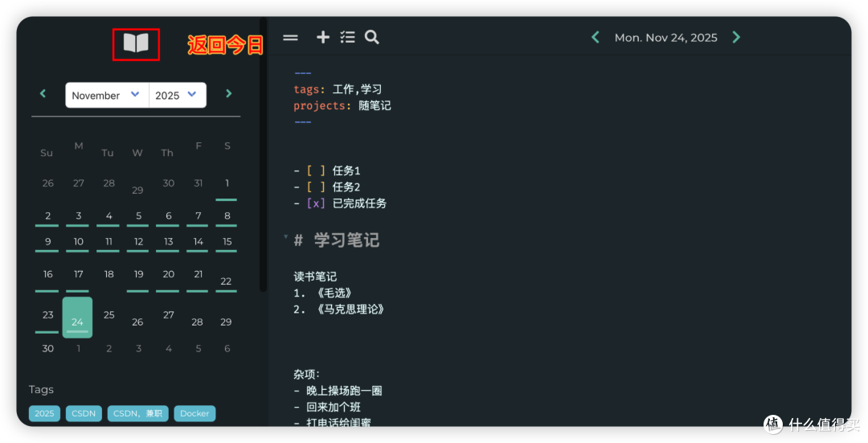Click the 晚上操场跑一圈 line
This screenshot has height=443, width=868.
(338, 391)
